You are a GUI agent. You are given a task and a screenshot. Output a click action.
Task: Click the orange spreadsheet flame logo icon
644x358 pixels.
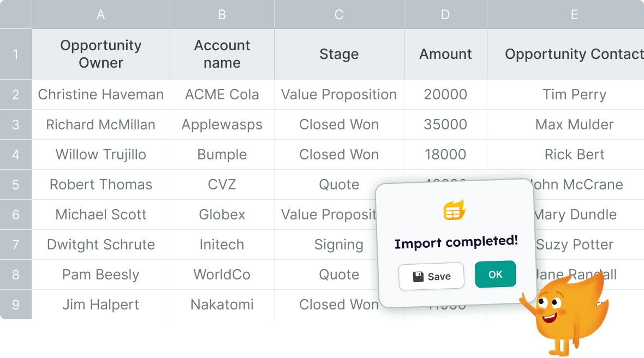tap(455, 210)
